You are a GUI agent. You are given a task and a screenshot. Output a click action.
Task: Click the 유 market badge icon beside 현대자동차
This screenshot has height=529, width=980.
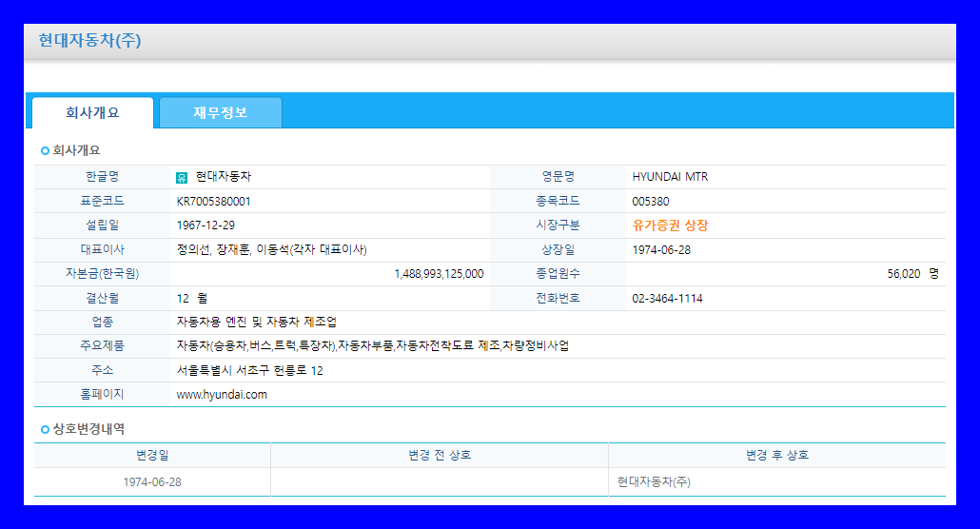pyautogui.click(x=182, y=178)
